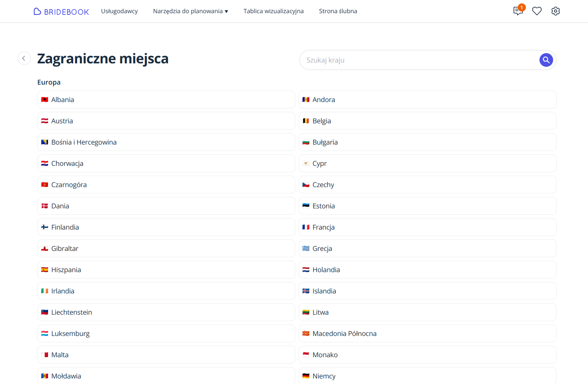Click the Albania flag icon
Image resolution: width=588 pixels, height=384 pixels.
[x=45, y=100]
